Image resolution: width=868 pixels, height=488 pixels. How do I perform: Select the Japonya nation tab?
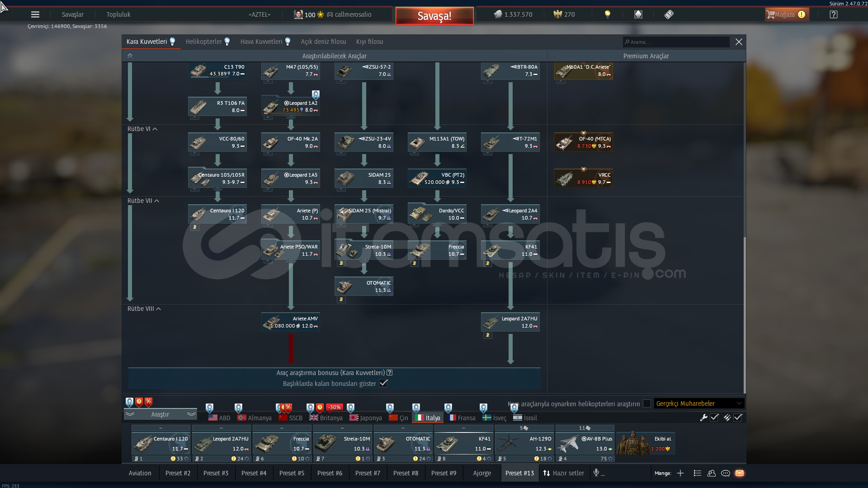pos(366,418)
